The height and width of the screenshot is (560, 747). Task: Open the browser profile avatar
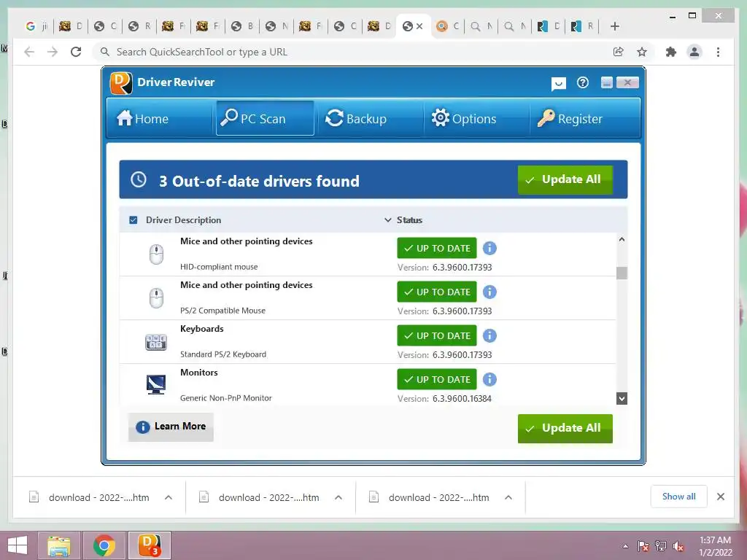click(x=694, y=52)
